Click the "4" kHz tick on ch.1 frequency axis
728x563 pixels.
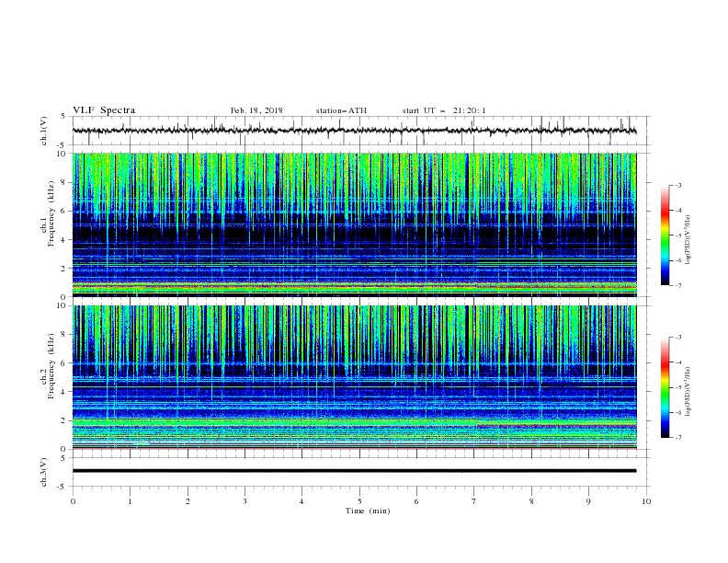point(64,240)
